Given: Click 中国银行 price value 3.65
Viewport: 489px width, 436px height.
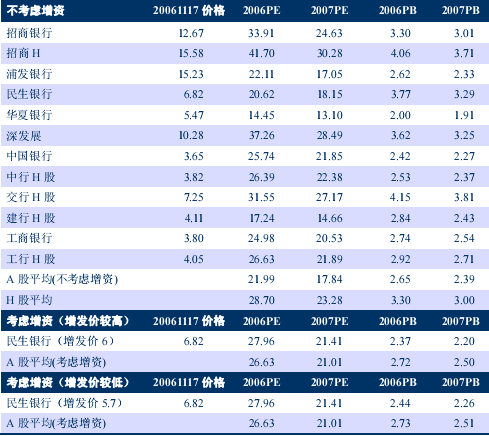Looking at the screenshot, I should [194, 156].
